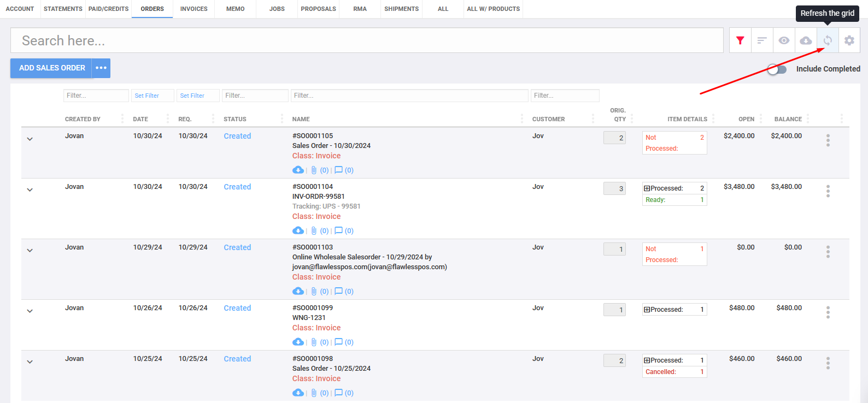Image resolution: width=868 pixels, height=403 pixels.
Task: Open the SHIPMENTS tab
Action: click(402, 9)
